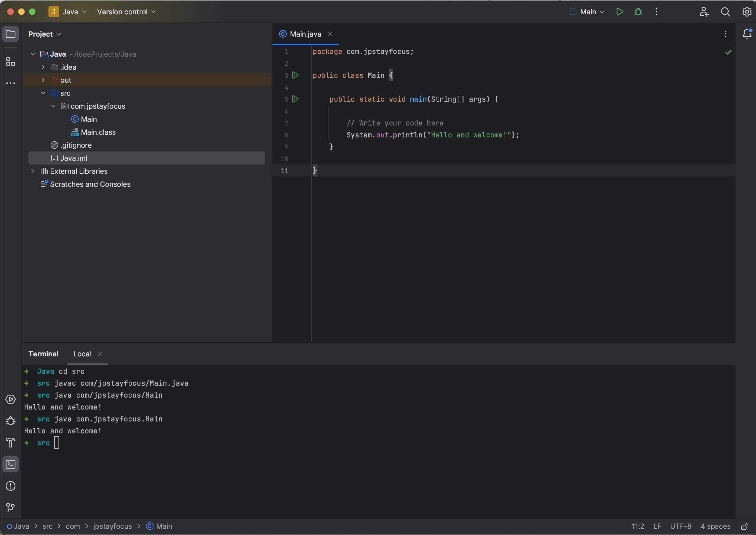Open more run actions menu
Viewport: 756px width, 535px height.
tap(657, 12)
